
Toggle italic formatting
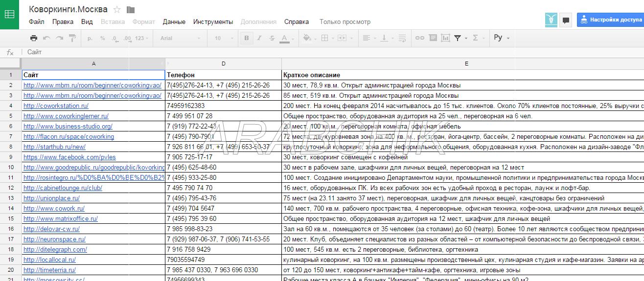click(259, 38)
